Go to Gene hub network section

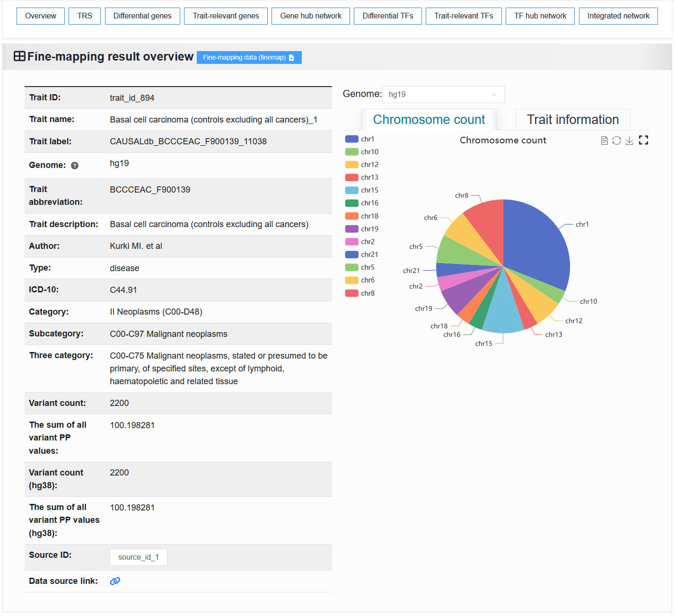(x=311, y=16)
